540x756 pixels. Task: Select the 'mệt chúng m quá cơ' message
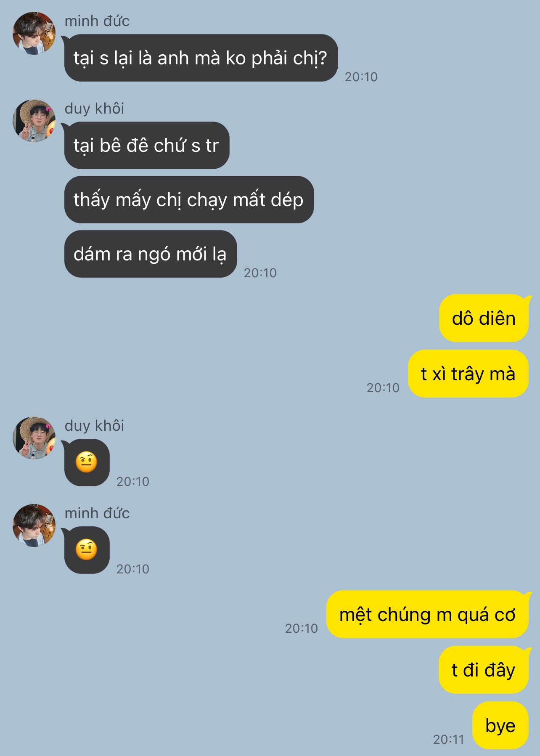427,615
